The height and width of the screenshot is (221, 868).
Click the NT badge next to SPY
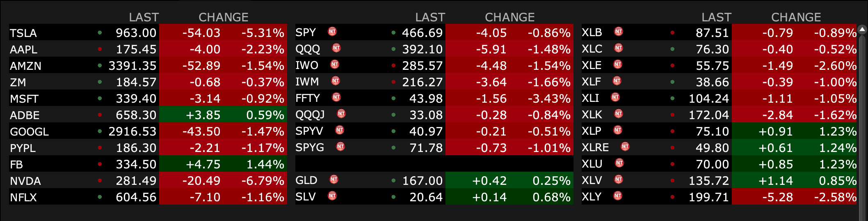(332, 32)
